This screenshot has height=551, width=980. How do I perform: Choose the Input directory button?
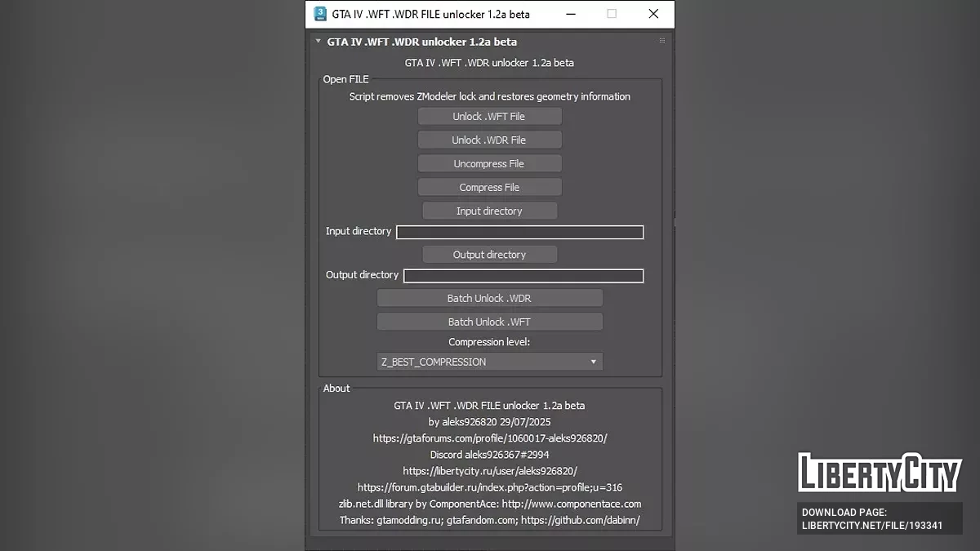point(489,211)
